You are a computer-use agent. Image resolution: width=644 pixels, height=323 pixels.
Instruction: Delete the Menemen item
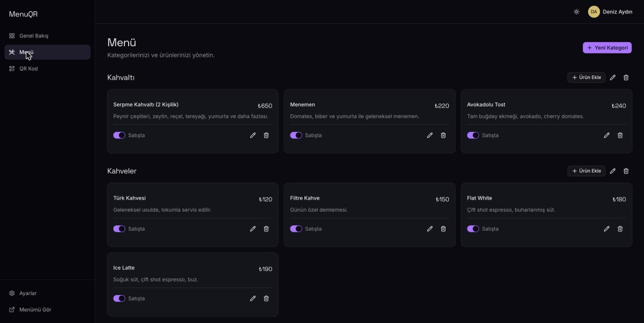tap(443, 135)
